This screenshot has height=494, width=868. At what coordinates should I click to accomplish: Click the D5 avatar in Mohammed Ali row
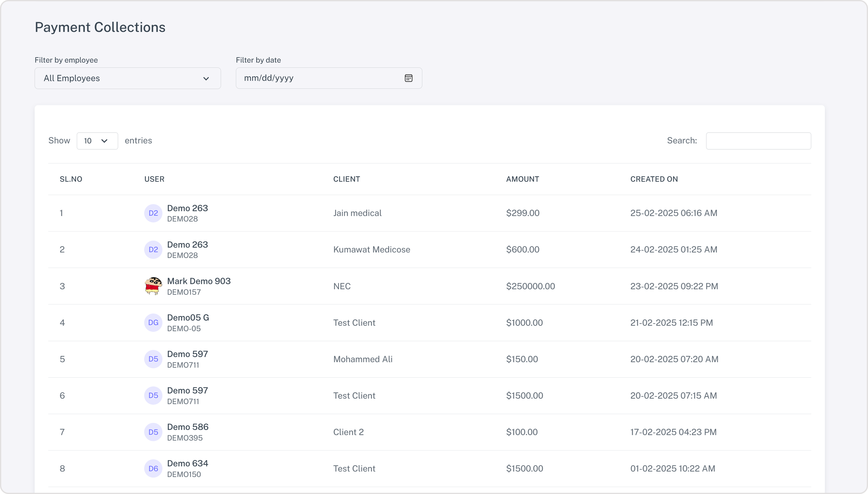pyautogui.click(x=153, y=359)
